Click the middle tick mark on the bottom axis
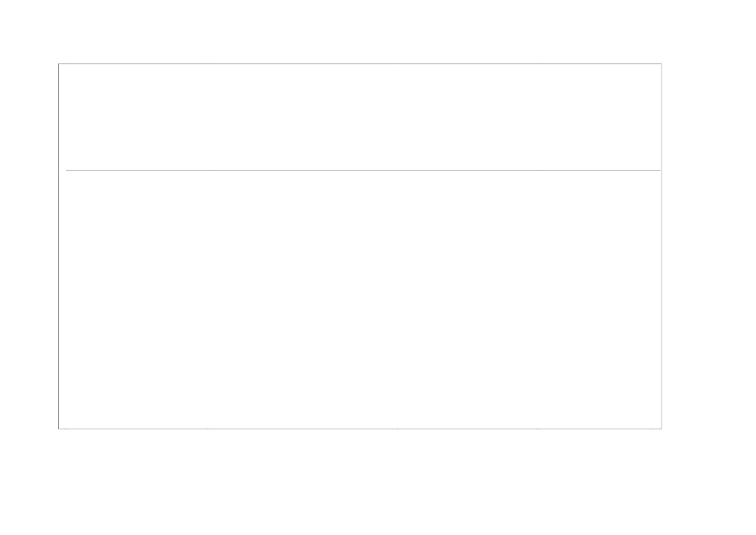The width and height of the screenshot is (756, 535). [x=397, y=428]
